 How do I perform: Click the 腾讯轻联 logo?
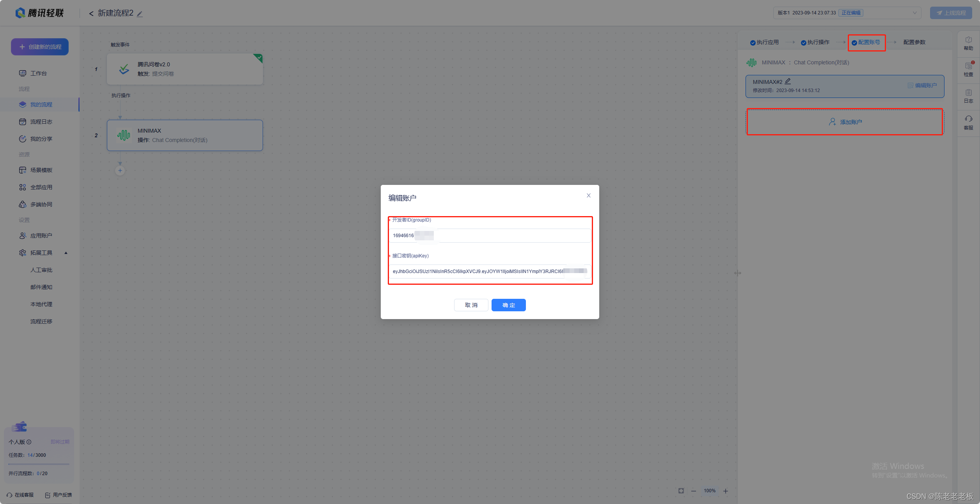click(39, 13)
